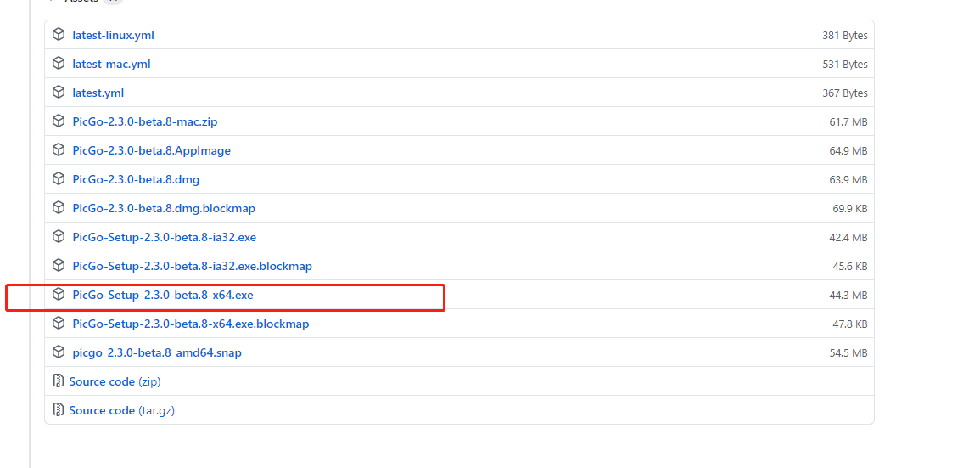Viewport: 980px width, 468px height.
Task: Click package icon beside PicGo-Setup-2.3.0-beta.8-ia32.exe
Action: pyautogui.click(x=59, y=236)
